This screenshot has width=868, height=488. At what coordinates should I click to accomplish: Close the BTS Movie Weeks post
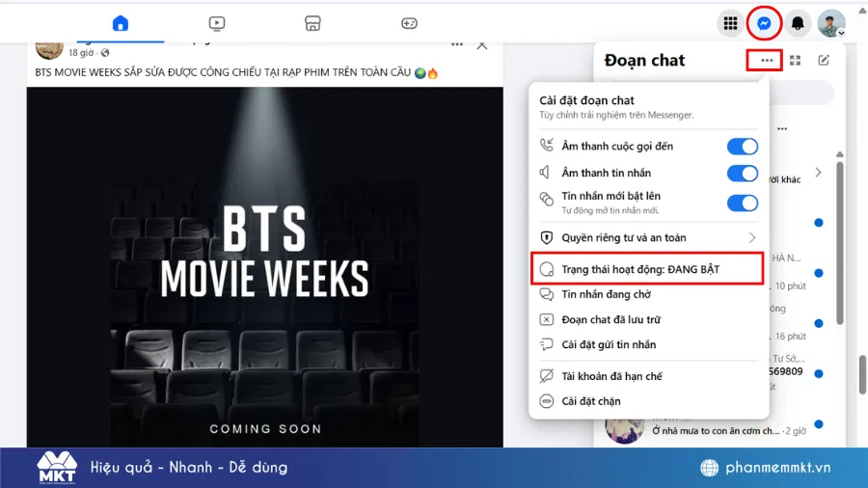(482, 45)
